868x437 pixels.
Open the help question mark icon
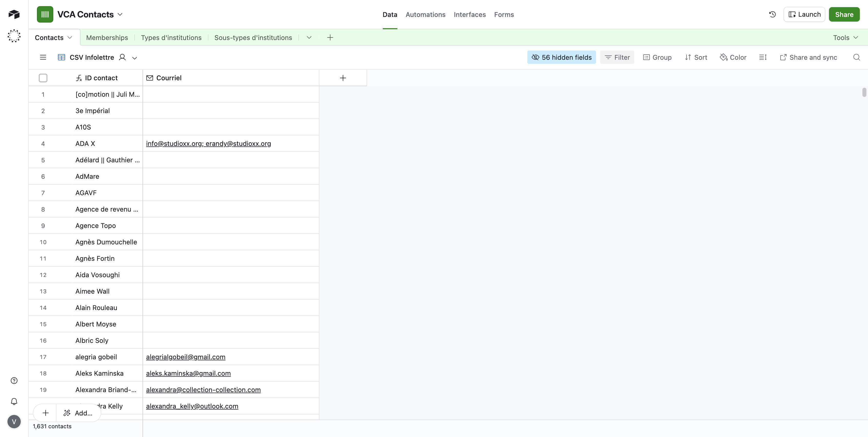click(14, 381)
